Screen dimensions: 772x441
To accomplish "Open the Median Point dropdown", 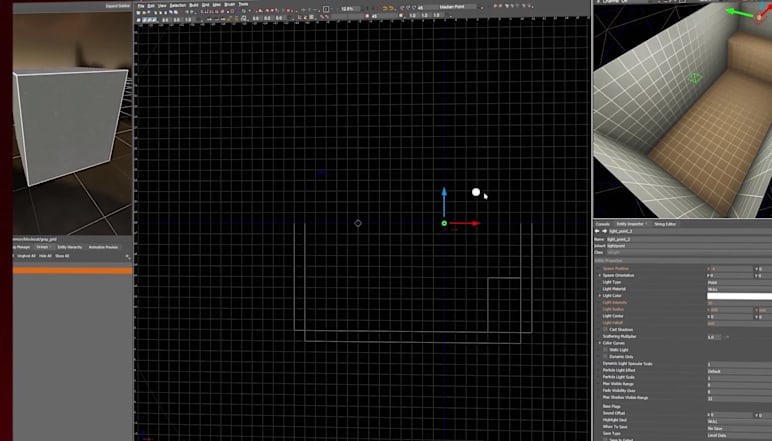I will pyautogui.click(x=460, y=7).
